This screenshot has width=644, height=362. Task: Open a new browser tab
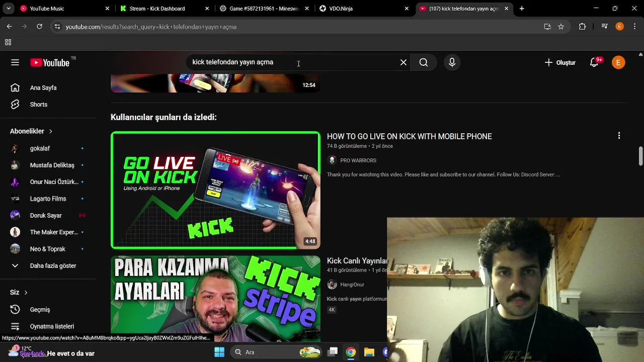click(x=522, y=9)
